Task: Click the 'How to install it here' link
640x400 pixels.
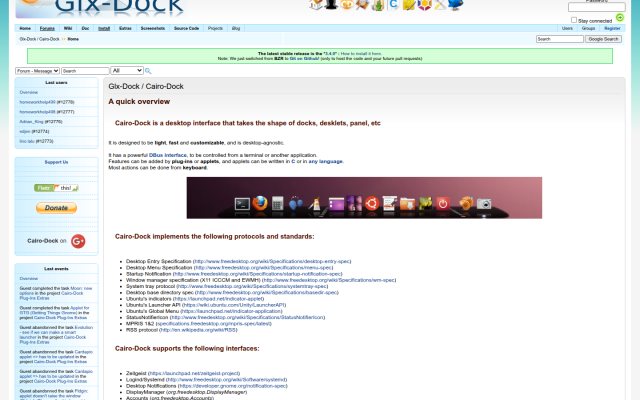Action: pyautogui.click(x=361, y=53)
